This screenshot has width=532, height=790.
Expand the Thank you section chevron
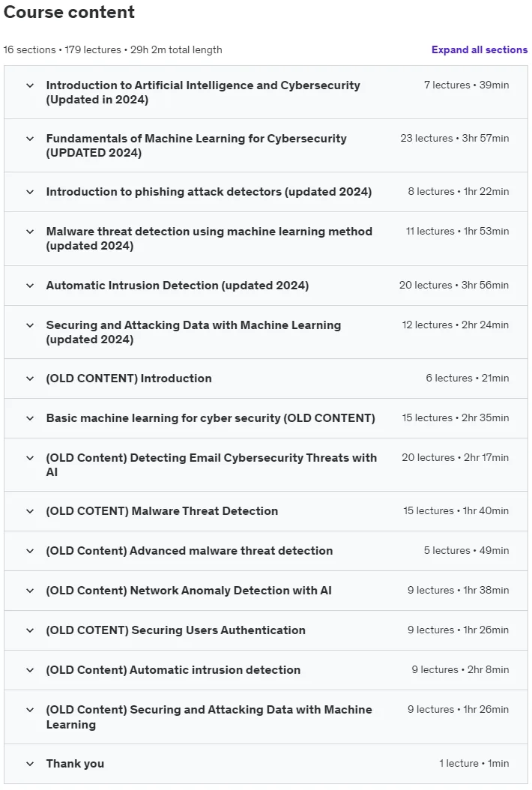(30, 765)
